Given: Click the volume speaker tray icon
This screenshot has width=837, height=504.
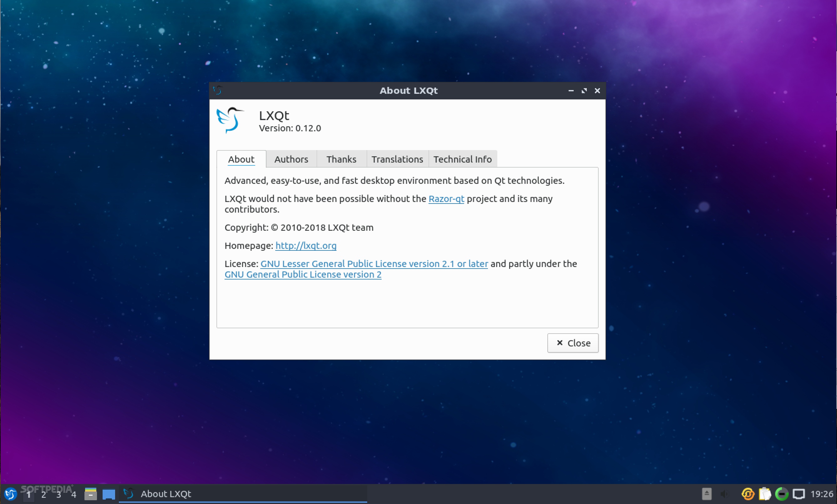Looking at the screenshot, I should 725,494.
